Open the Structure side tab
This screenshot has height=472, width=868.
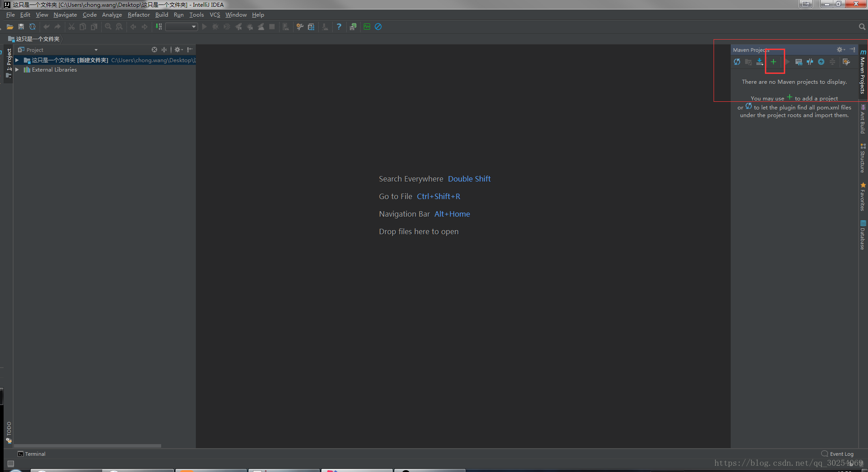point(863,158)
